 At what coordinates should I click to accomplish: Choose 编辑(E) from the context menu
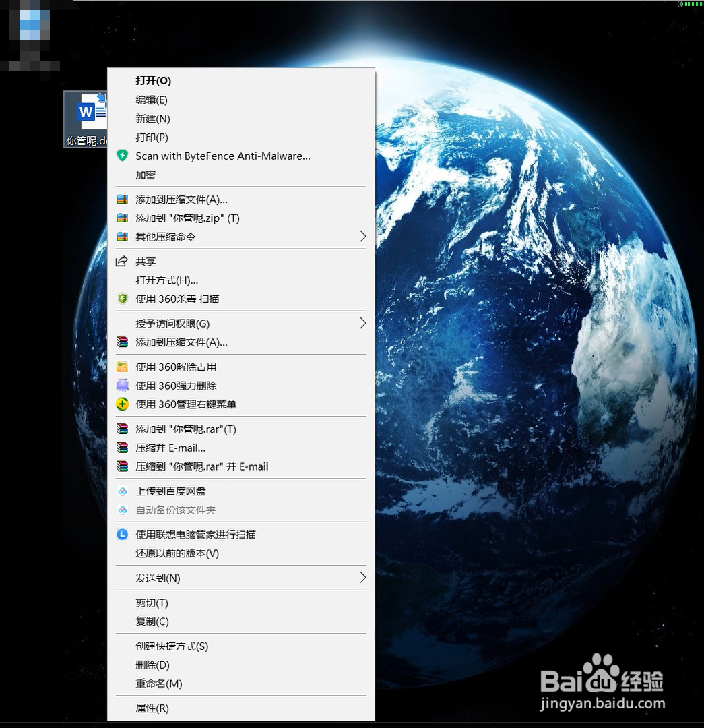[241, 100]
